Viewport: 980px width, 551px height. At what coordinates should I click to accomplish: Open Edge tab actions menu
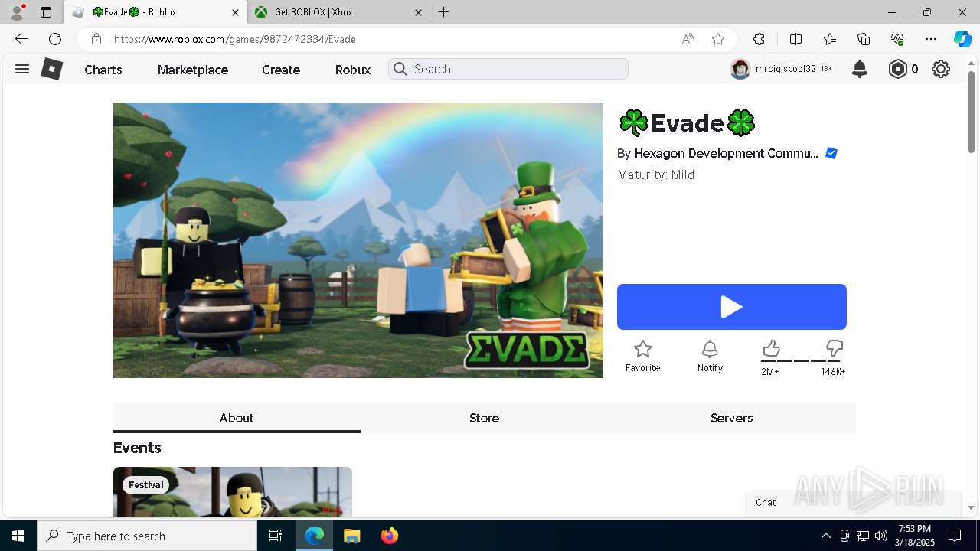point(46,12)
